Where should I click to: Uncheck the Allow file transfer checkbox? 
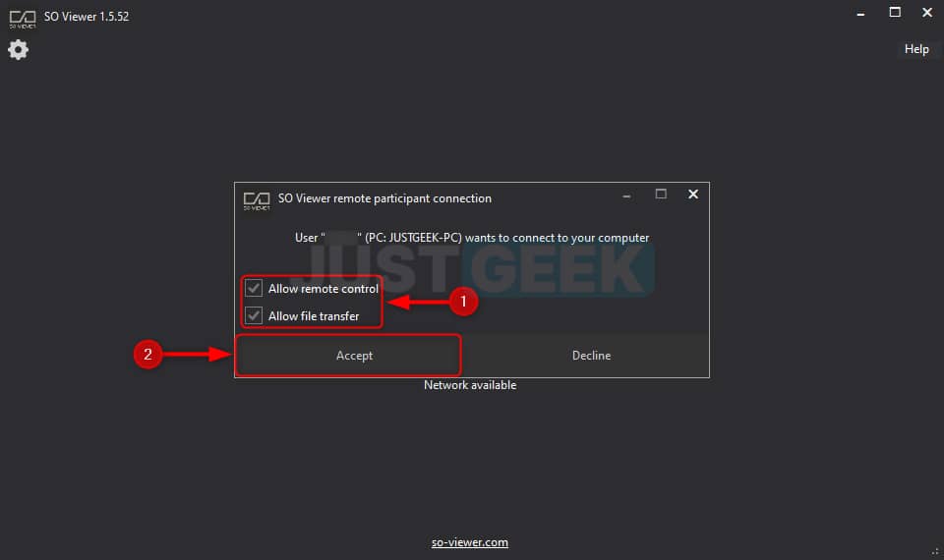coord(254,315)
